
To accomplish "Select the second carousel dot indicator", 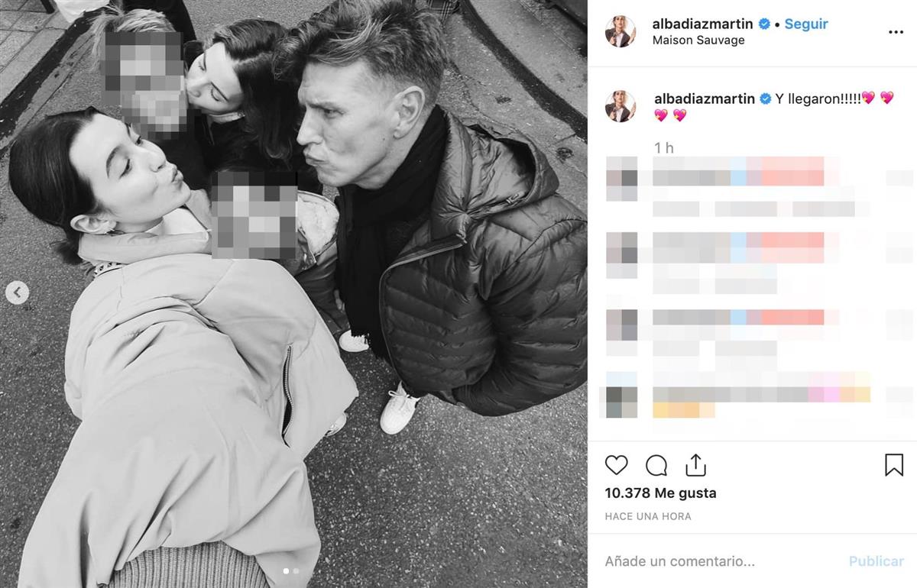I will 296,570.
